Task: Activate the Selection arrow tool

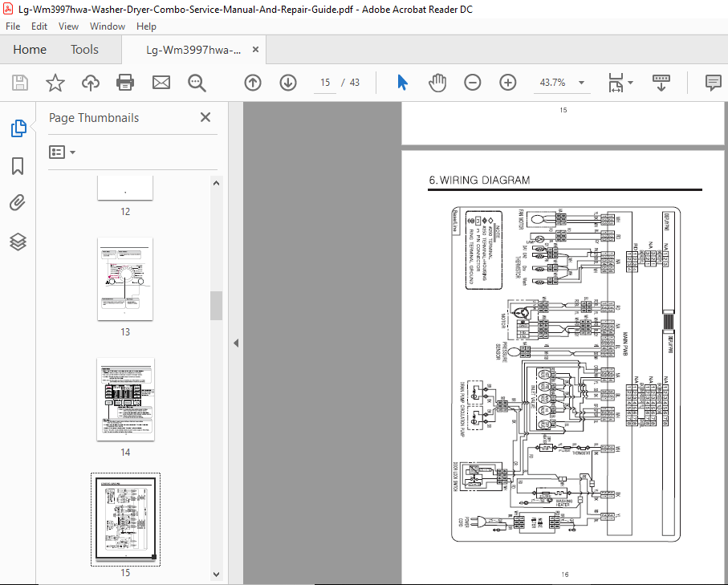Action: tap(403, 83)
